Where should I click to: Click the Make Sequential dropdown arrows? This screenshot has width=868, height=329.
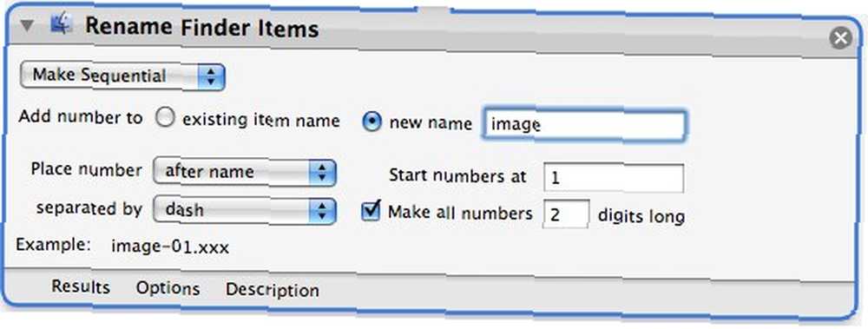[x=211, y=77]
